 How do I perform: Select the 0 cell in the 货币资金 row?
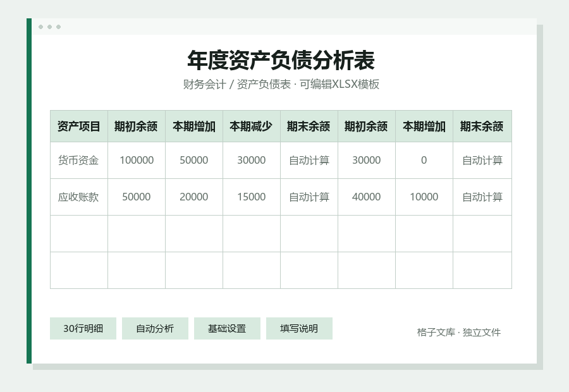424,160
